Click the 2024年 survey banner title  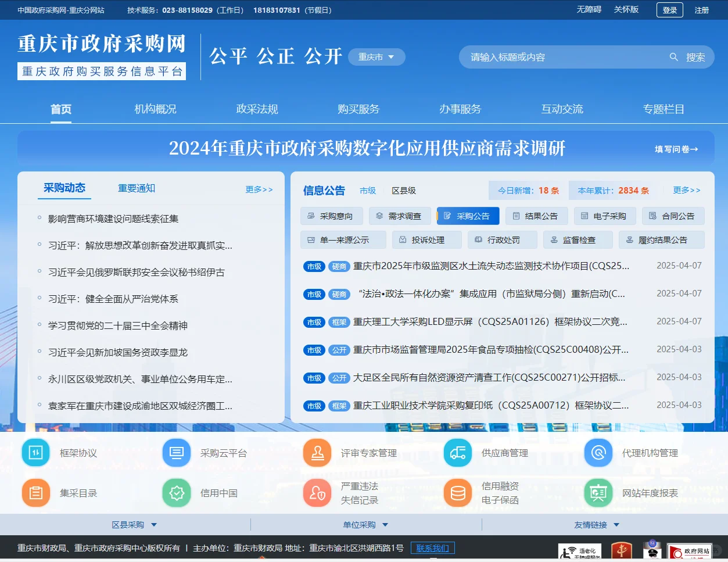367,148
